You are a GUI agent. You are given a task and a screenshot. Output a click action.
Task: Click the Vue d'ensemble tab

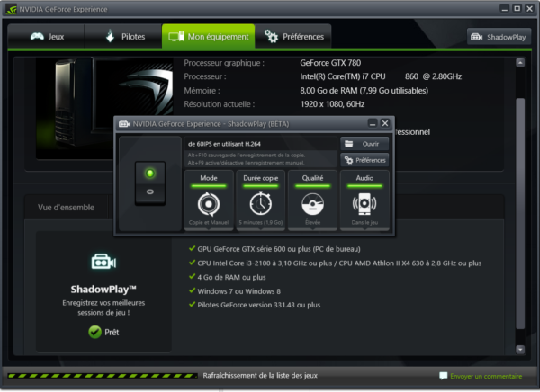point(66,207)
